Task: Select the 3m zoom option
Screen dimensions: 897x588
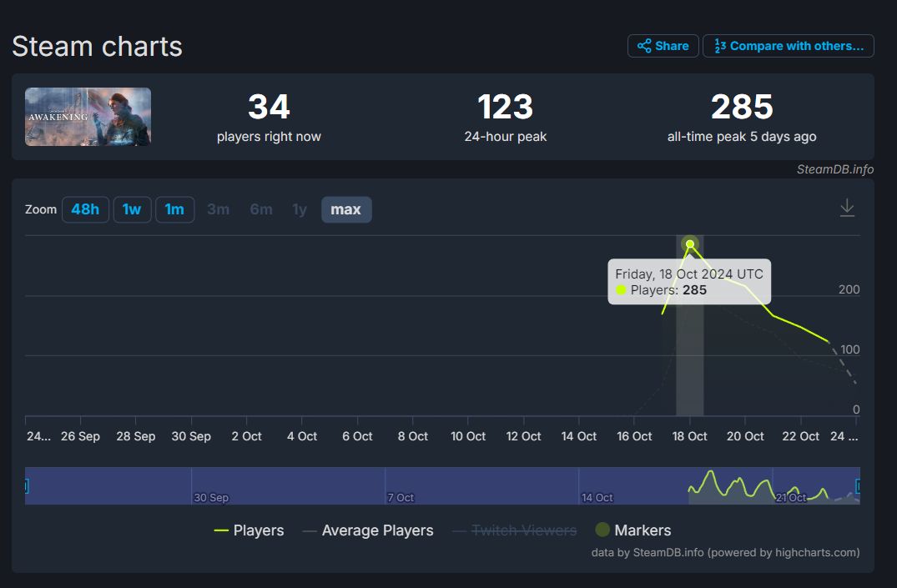Action: [x=218, y=209]
